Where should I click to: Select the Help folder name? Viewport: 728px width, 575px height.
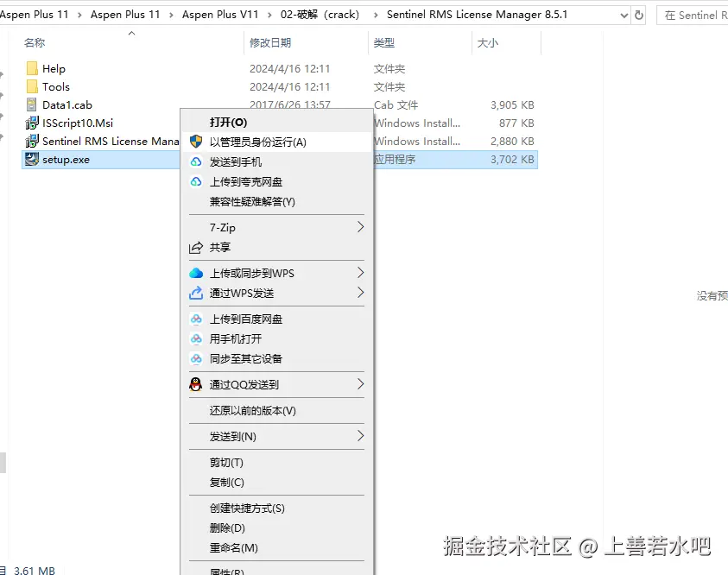click(54, 69)
